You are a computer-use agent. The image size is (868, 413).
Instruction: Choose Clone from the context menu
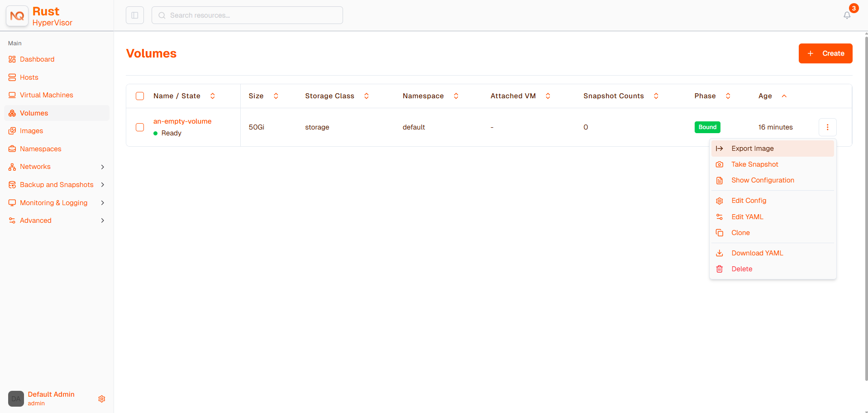coord(773,233)
